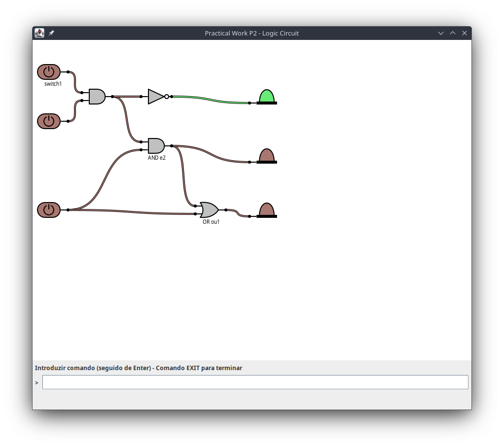The width and height of the screenshot is (504, 448).
Task: Toggle the bottom power switch feeding OR ou1
Action: point(49,210)
